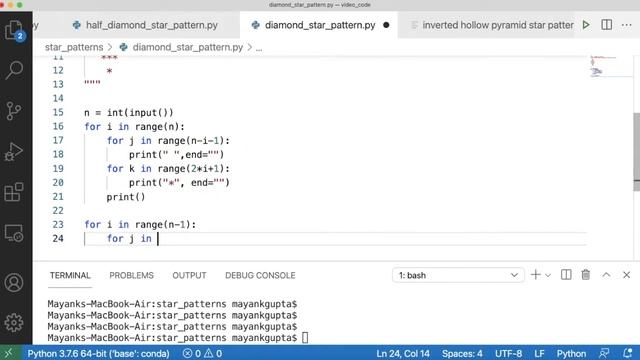Open editor More Actions ellipsis
The height and width of the screenshot is (360, 640).
(x=627, y=25)
